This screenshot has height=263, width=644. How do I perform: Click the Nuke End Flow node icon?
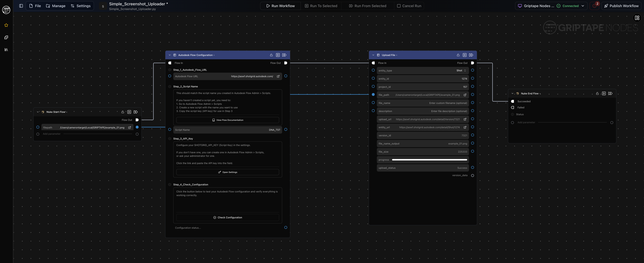click(x=517, y=93)
